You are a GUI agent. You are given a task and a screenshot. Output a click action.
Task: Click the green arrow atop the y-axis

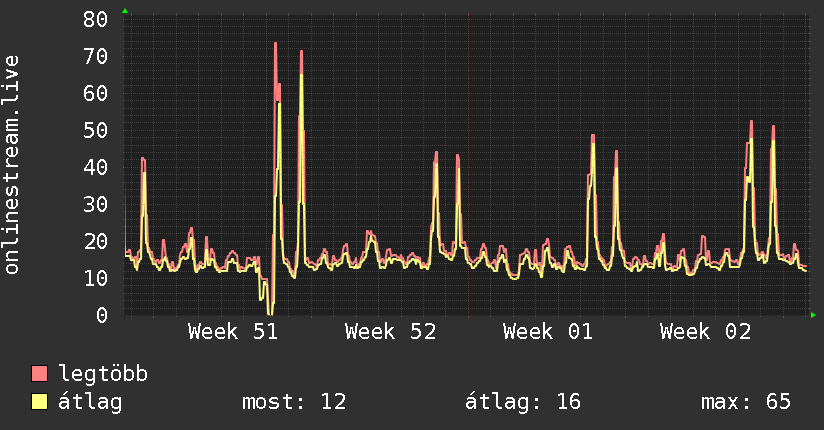125,11
